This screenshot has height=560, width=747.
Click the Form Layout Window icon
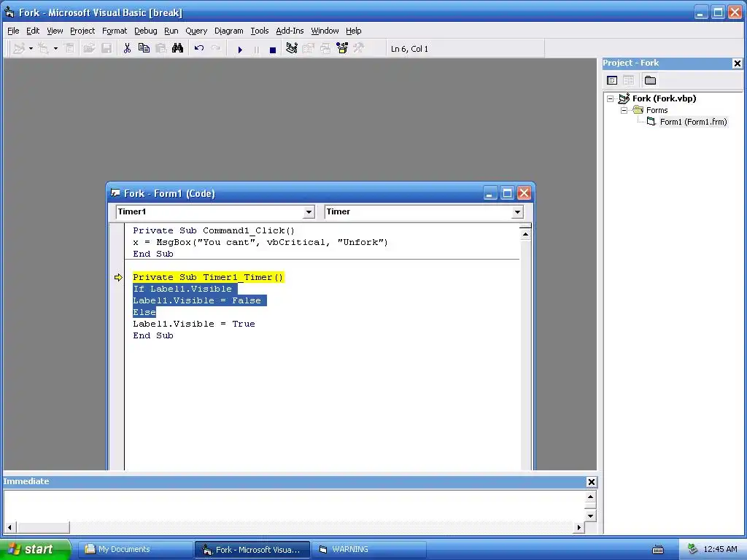(x=325, y=49)
